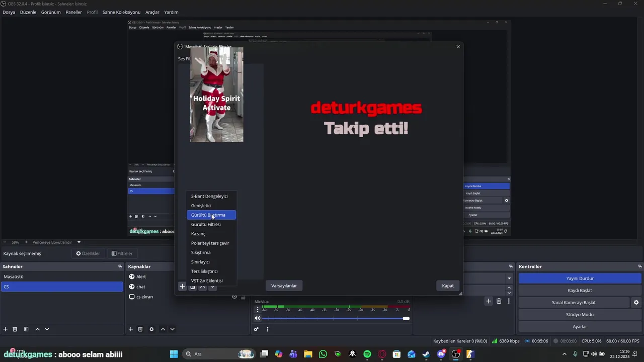
Task: Open mixer options three-dot menu at bottom
Action: pyautogui.click(x=268, y=329)
